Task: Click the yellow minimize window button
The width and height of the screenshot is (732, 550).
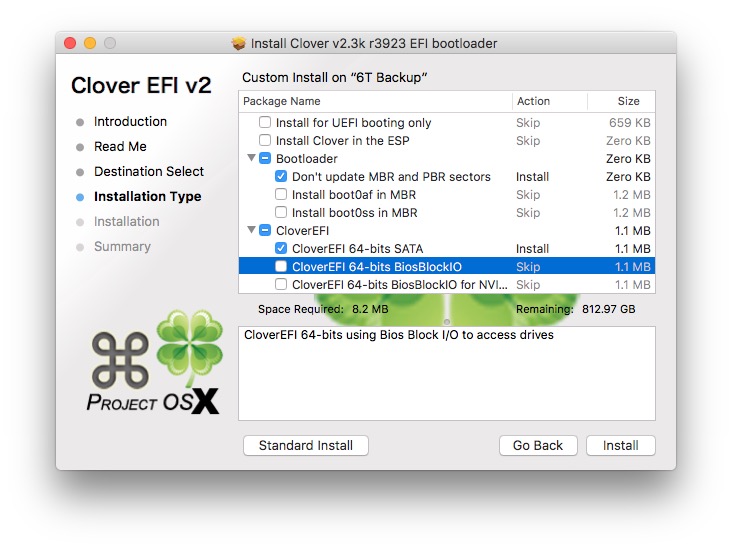Action: click(x=90, y=43)
